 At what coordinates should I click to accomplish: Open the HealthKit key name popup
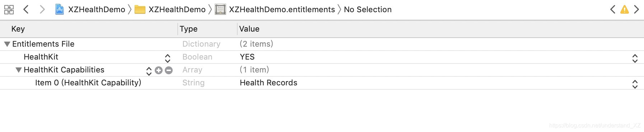point(168,58)
